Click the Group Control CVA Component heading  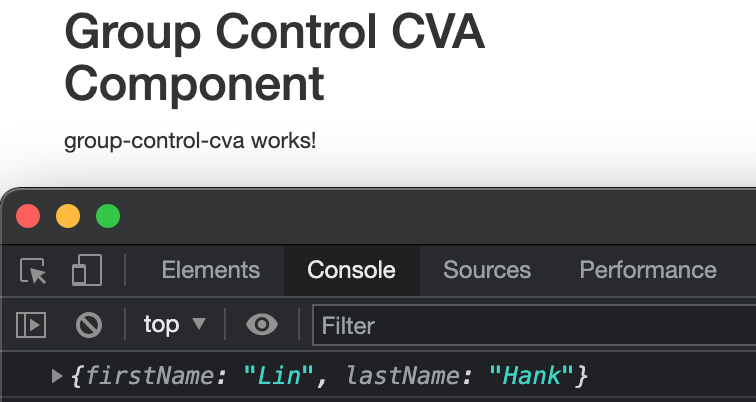tap(274, 58)
